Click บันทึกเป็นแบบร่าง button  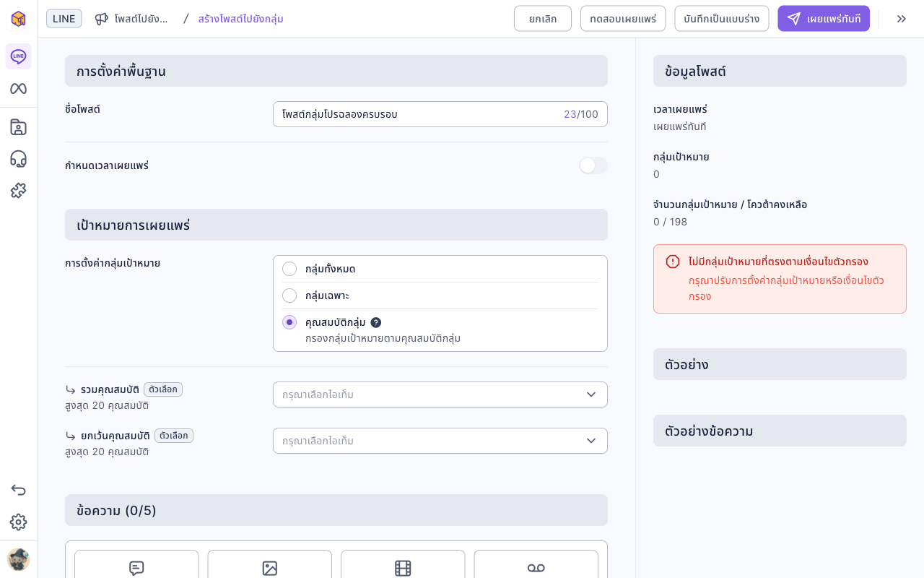[x=722, y=19]
